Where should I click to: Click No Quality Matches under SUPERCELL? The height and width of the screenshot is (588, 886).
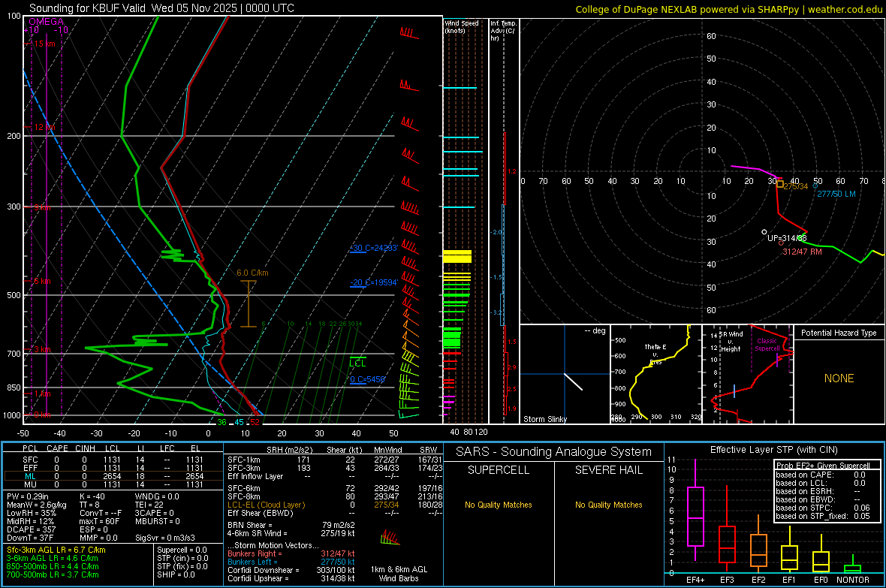point(499,505)
